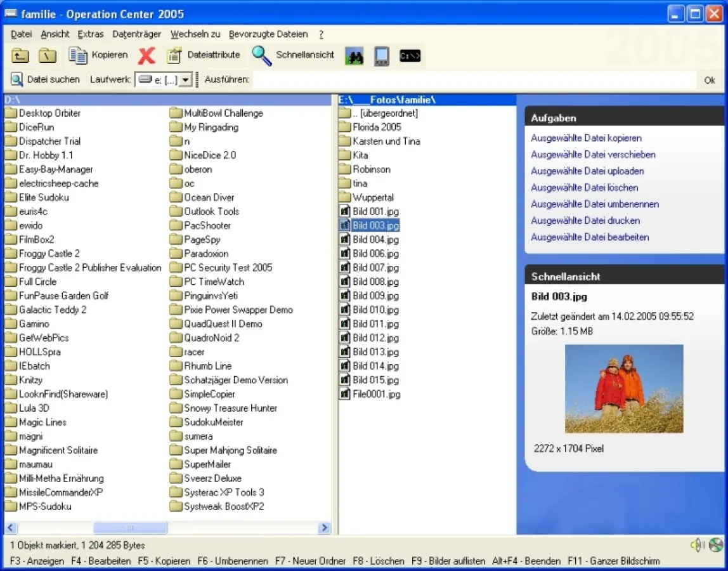Click the handheld device icon in toolbar

(x=381, y=56)
